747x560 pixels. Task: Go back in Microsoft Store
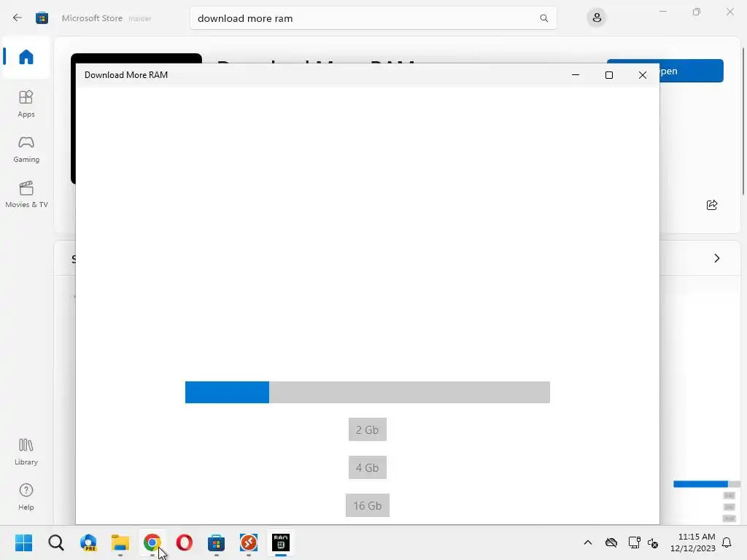click(18, 18)
